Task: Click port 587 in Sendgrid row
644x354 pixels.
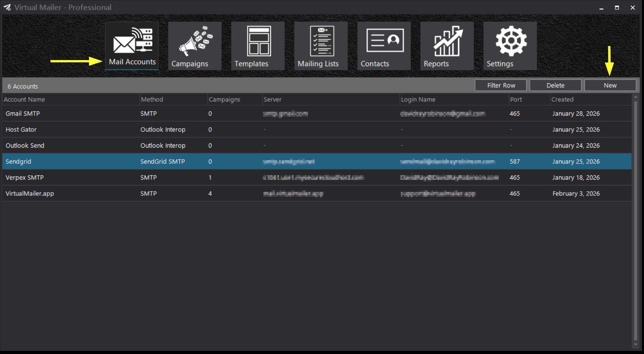Action: coord(515,161)
